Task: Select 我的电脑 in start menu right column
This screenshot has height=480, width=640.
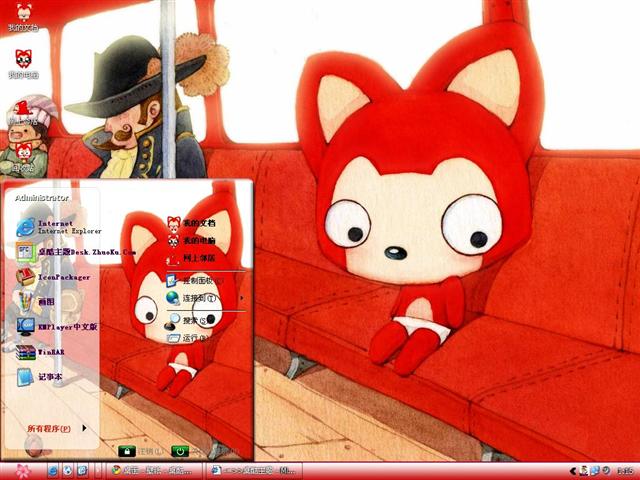Action: [191, 240]
